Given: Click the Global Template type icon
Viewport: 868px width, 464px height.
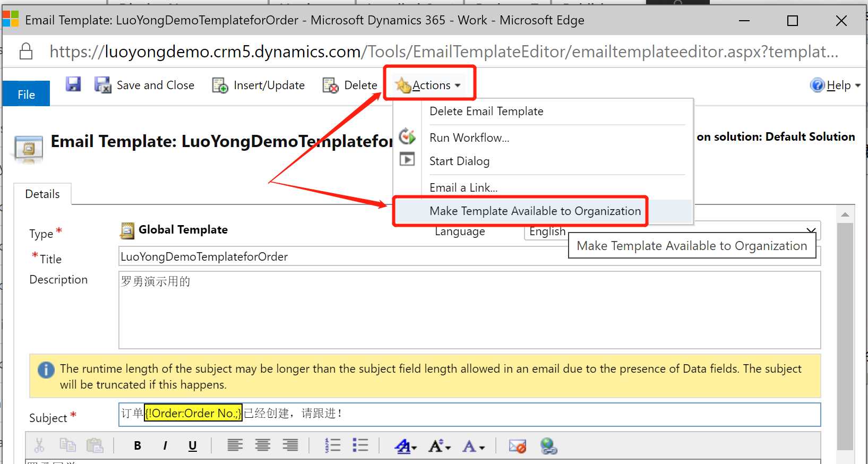Looking at the screenshot, I should click(127, 230).
